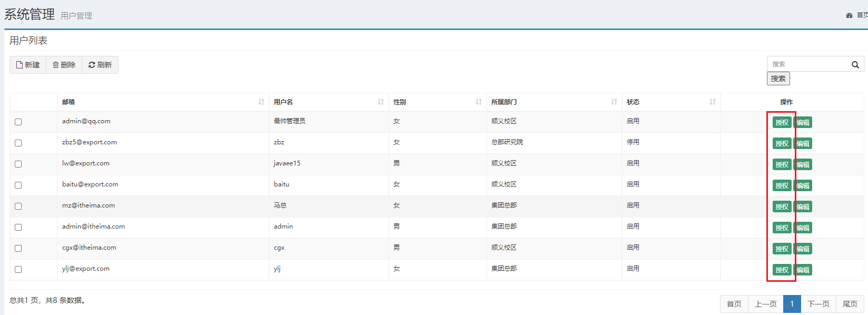The image size is (868, 315).
Task: Click 编辑 for lw@export.com row
Action: click(x=803, y=164)
